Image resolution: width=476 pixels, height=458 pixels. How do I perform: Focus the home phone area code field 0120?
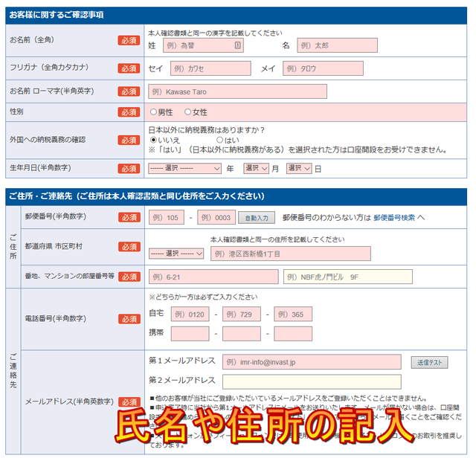pyautogui.click(x=190, y=315)
